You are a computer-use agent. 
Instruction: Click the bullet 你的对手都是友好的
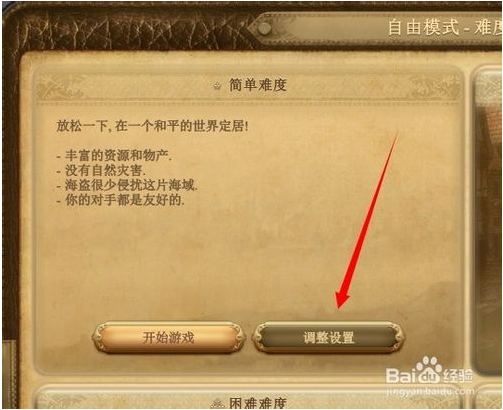coord(120,200)
